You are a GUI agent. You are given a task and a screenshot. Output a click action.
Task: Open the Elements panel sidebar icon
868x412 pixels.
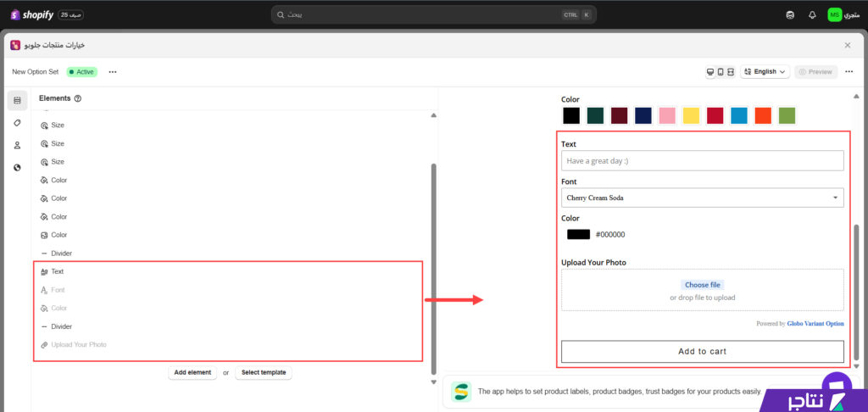[17, 100]
